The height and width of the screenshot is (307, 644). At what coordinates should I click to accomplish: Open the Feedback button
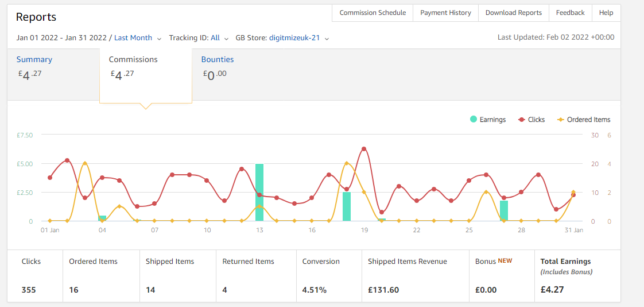[570, 13]
